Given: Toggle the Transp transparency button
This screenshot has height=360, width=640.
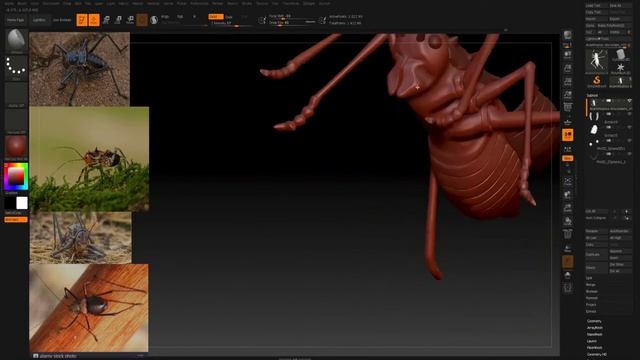Looking at the screenshot, I should [567, 248].
